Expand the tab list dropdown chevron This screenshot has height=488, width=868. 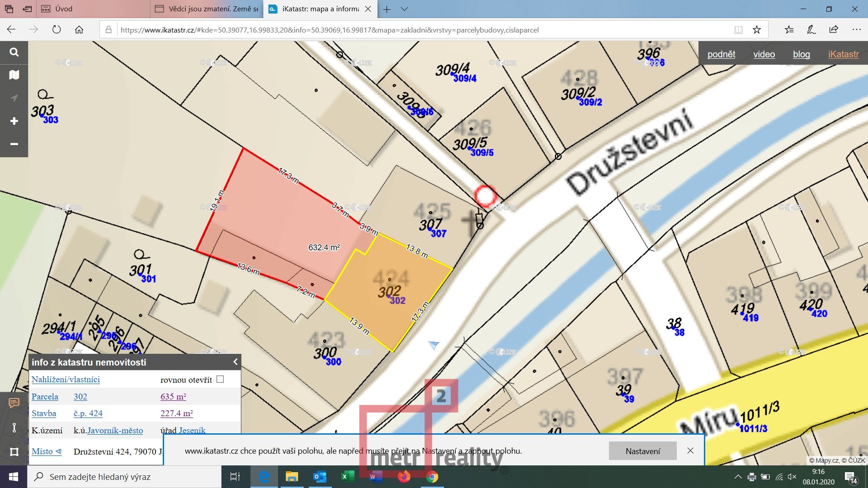click(x=404, y=9)
